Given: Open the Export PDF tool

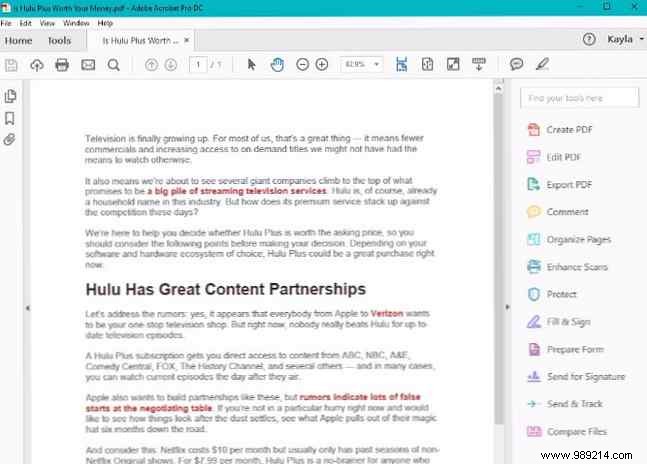Looking at the screenshot, I should click(x=560, y=184).
